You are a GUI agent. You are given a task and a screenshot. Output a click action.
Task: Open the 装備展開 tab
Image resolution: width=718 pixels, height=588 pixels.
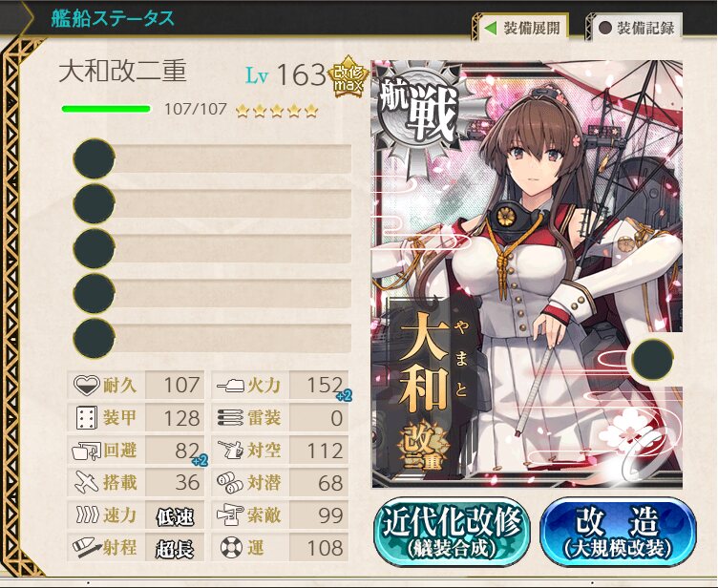click(522, 28)
